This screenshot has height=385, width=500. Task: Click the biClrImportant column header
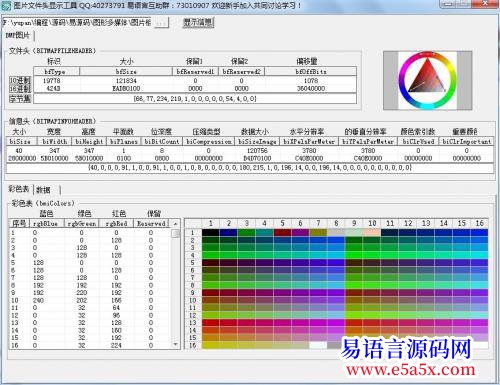click(x=466, y=142)
